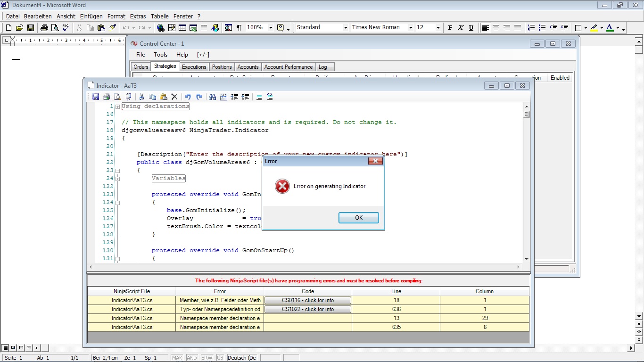Toggle italic formatting in Word

click(461, 28)
